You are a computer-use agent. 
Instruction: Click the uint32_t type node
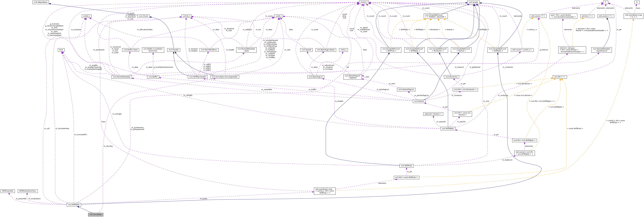click(364, 2)
